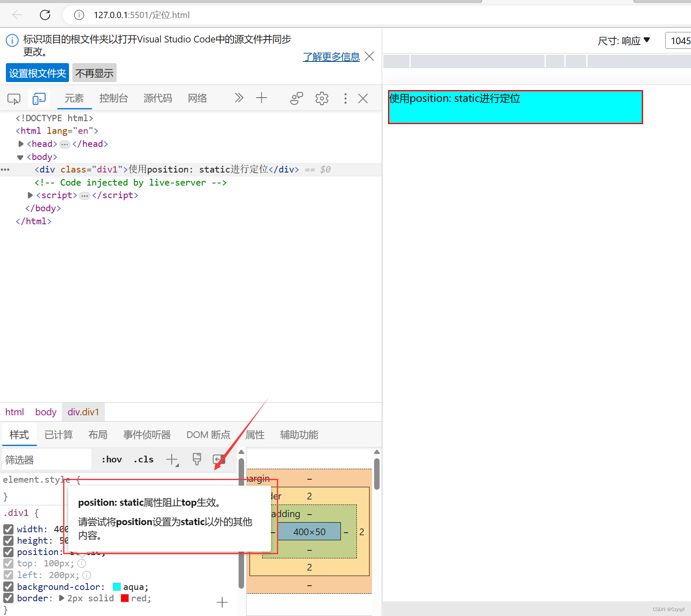The image size is (691, 616).
Task: Click the banner information circle icon
Action: 12,40
